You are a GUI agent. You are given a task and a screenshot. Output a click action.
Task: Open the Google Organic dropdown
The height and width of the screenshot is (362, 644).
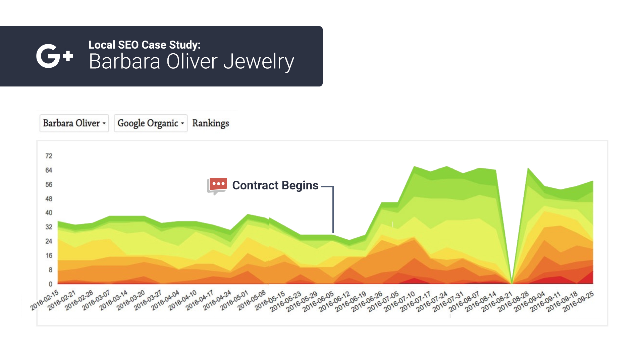(x=151, y=123)
